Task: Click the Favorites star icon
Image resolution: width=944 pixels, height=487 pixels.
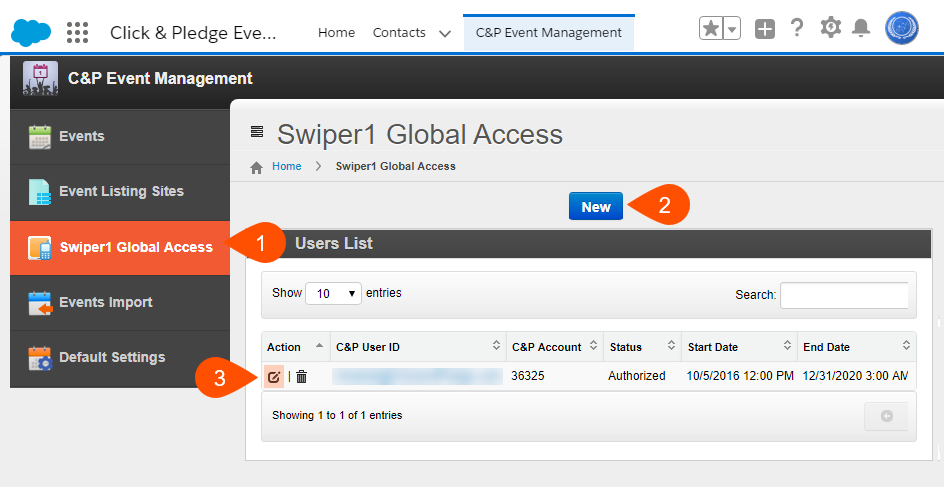Action: click(711, 28)
